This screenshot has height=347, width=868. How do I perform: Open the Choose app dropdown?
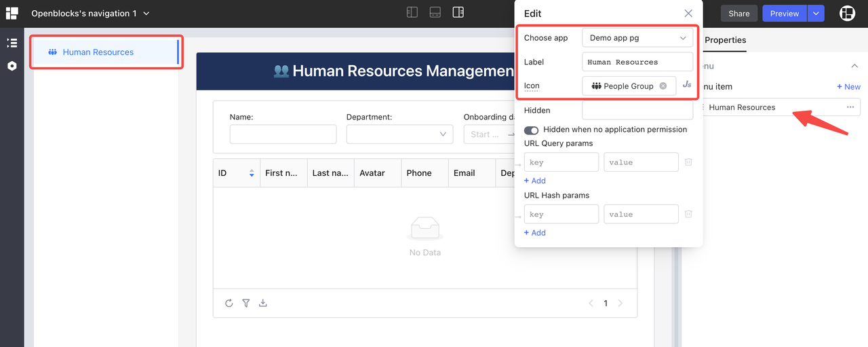(637, 38)
